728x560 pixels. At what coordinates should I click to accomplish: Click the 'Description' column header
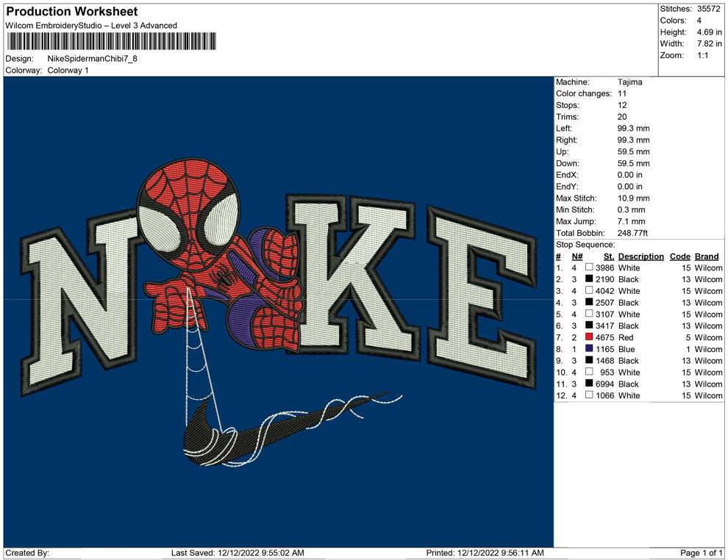640,256
